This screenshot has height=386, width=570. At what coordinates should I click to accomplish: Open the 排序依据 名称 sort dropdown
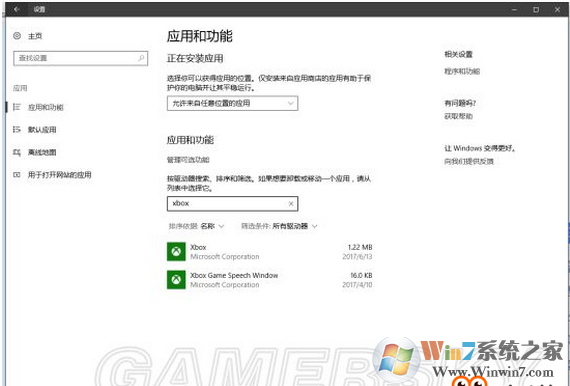coord(196,226)
